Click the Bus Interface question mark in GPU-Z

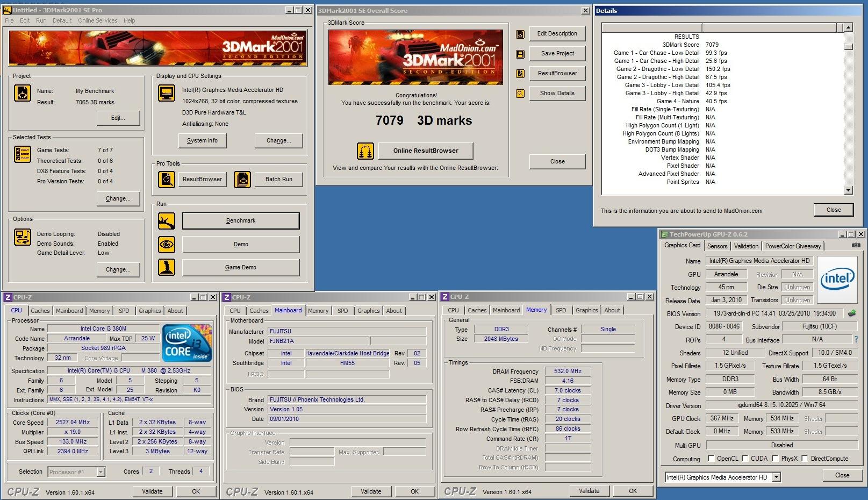(x=856, y=339)
